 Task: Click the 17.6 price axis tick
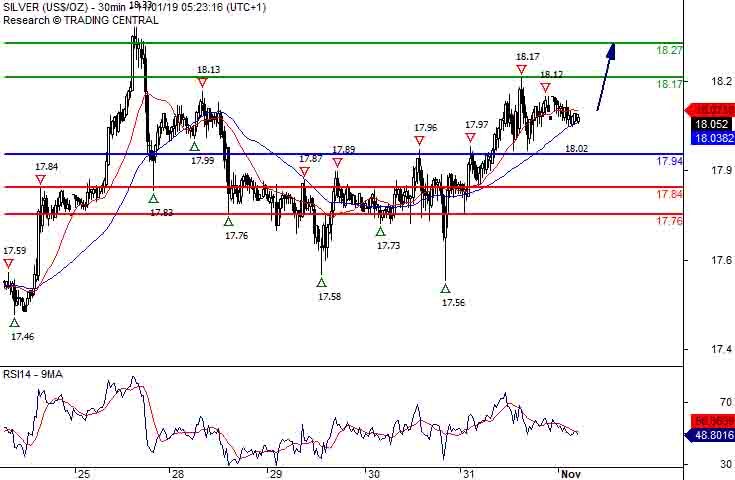click(721, 260)
